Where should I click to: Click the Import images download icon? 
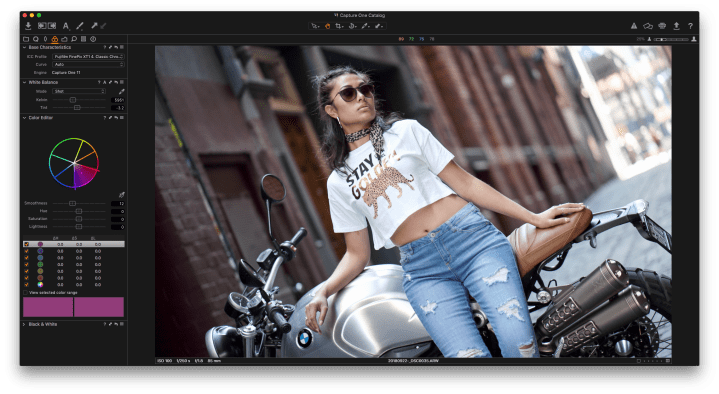click(x=28, y=26)
